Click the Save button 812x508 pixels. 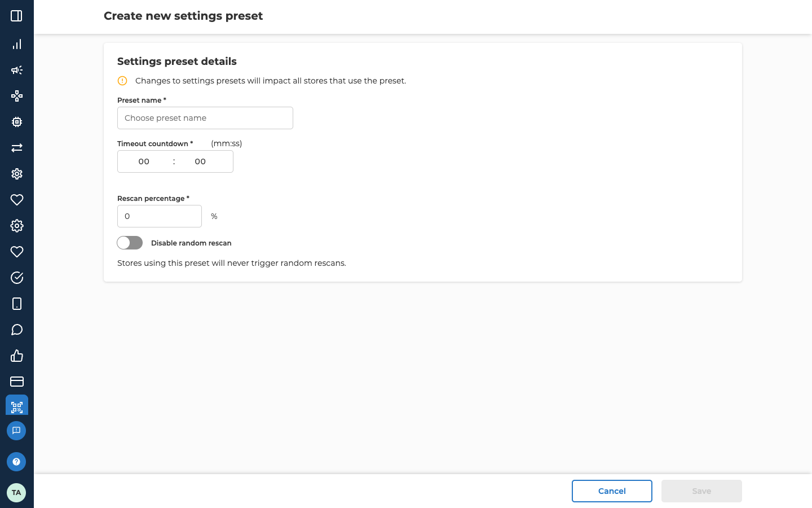click(701, 491)
